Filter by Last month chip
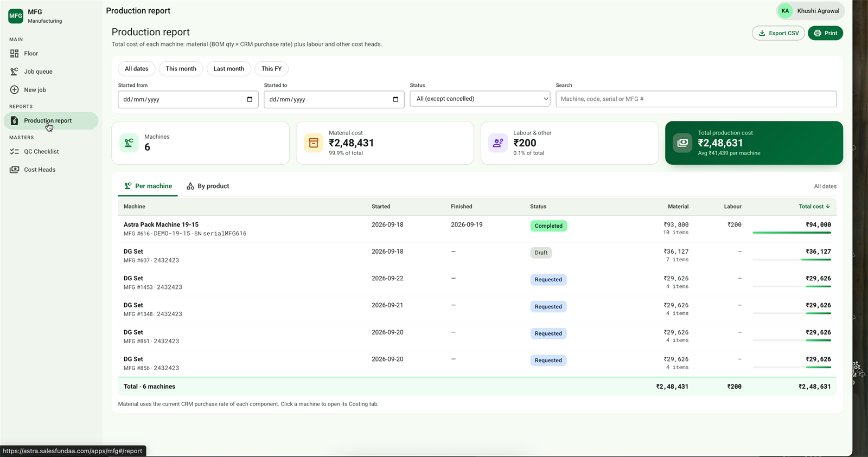Image resolution: width=868 pixels, height=457 pixels. tap(229, 69)
